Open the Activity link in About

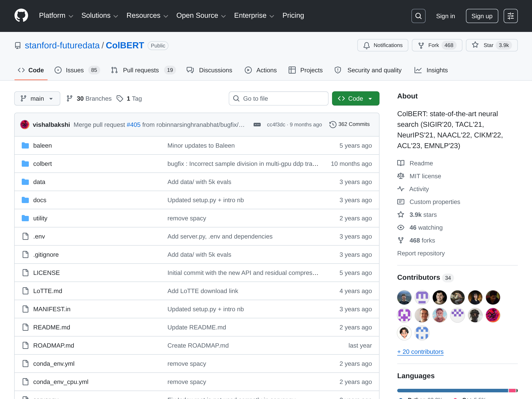tap(413, 189)
